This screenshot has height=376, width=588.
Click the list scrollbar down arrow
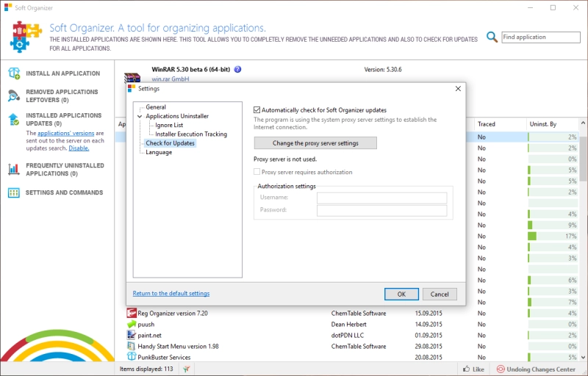583,358
